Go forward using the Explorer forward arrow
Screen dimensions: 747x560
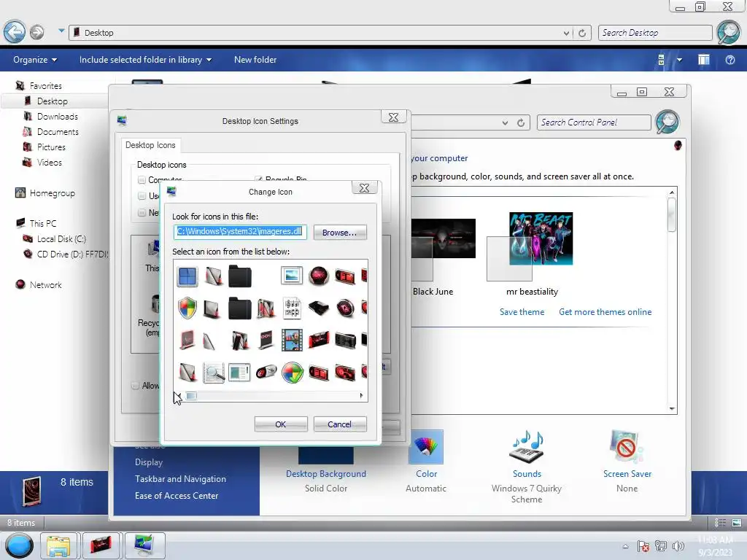pyautogui.click(x=36, y=32)
